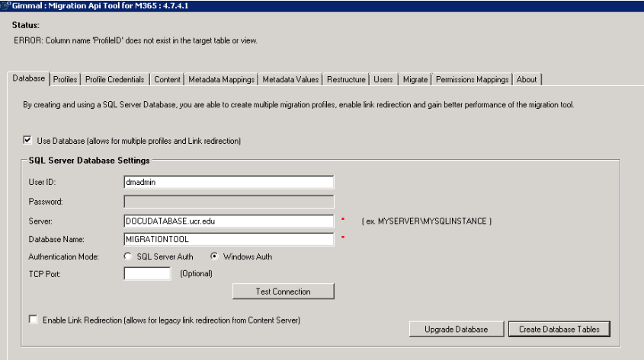Screen dimensions: 644x360
Task: Open the Profile Credentials tab
Action: 114,79
